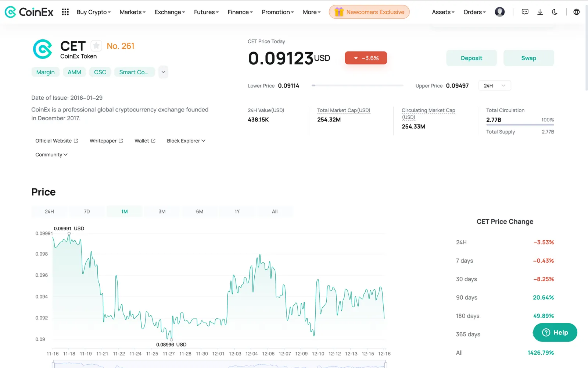
Task: Switch chart to 7D range
Action: tap(87, 212)
